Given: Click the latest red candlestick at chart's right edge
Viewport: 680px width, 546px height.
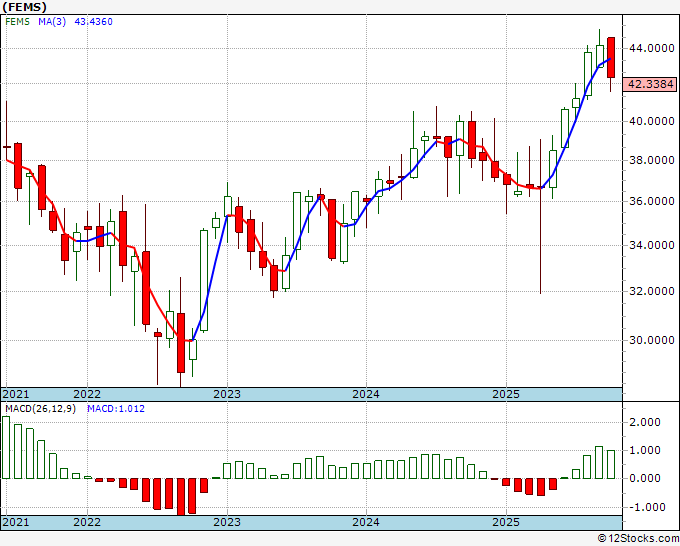Looking at the screenshot, I should [611, 58].
